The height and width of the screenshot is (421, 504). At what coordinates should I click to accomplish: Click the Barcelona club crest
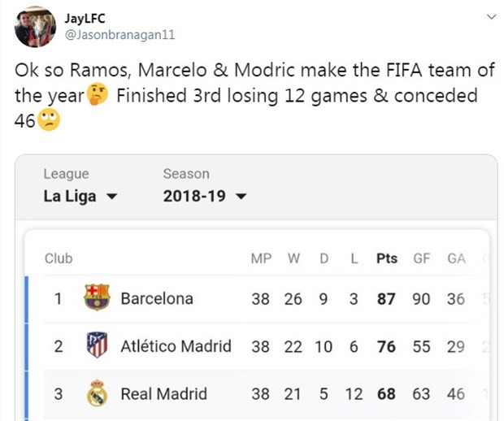coord(97,298)
